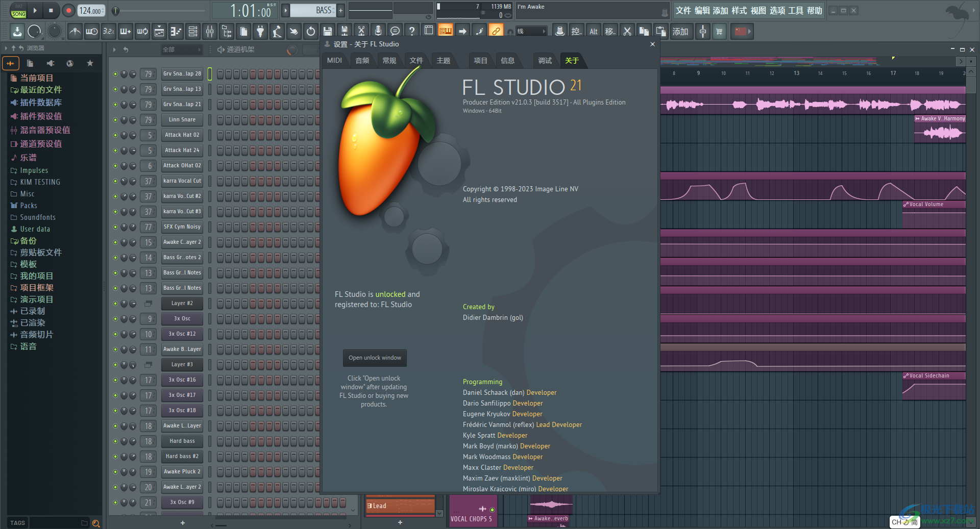Click the undo history arrow icon
Screen dimensions: 980x529
pos(311,32)
